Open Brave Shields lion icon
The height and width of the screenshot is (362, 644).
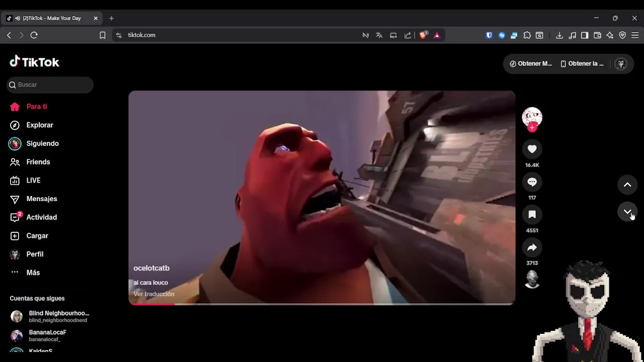coord(423,35)
